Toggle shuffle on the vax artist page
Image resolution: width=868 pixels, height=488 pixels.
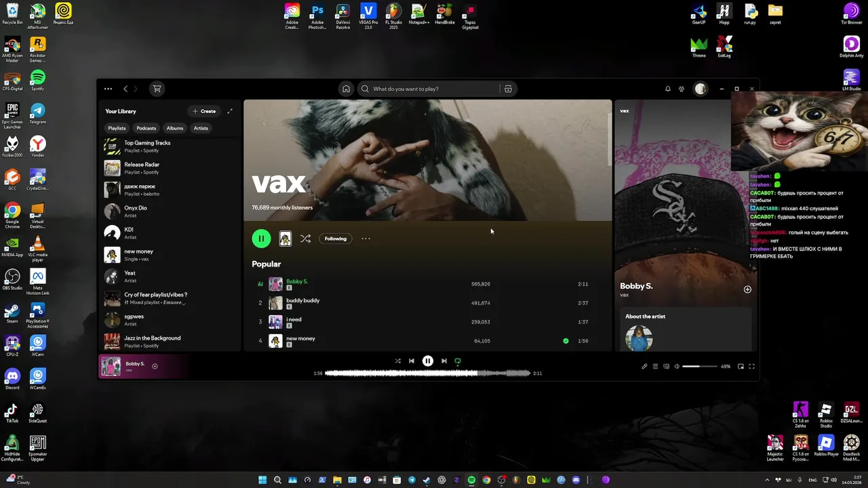tap(305, 239)
